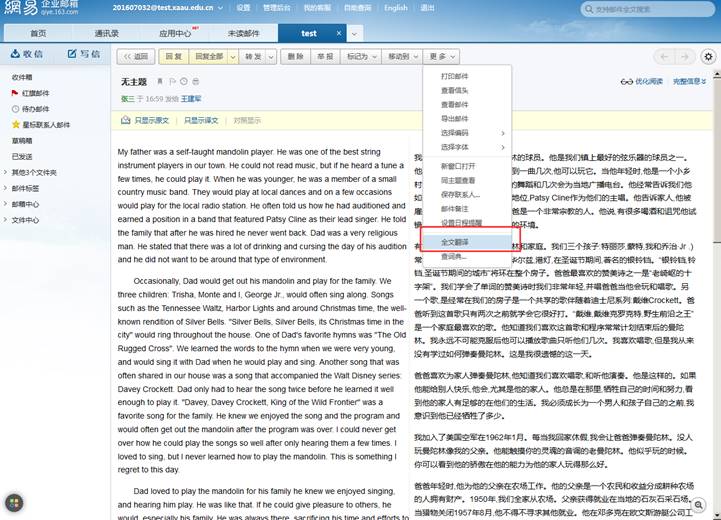Click the 删除 delete button

pyautogui.click(x=295, y=57)
